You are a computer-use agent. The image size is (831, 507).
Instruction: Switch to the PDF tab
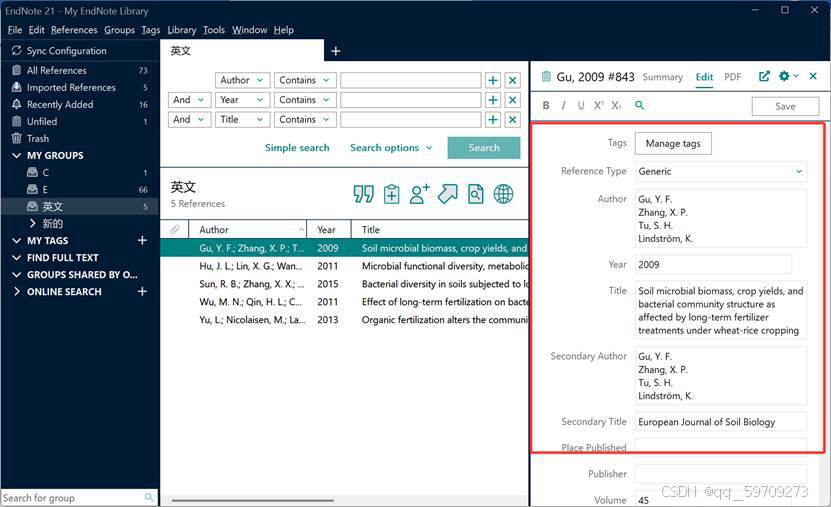(732, 77)
